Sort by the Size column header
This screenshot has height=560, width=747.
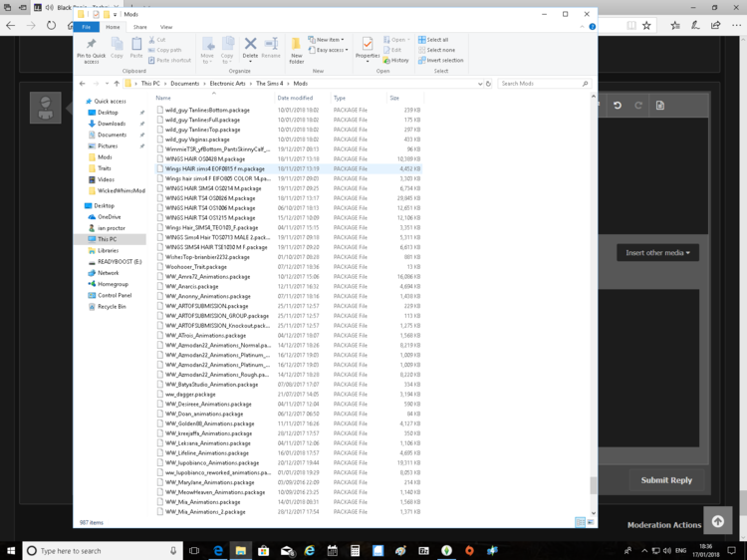click(x=394, y=98)
